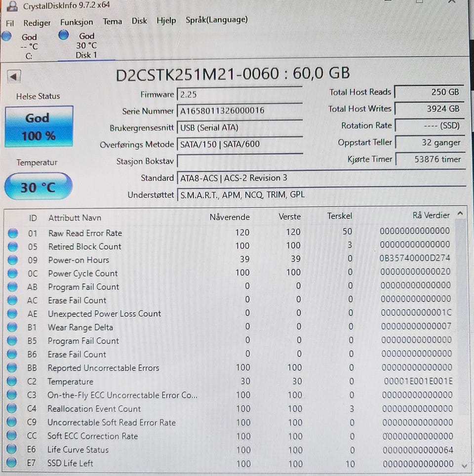Click the God 100 % health status button

[x=39, y=126]
